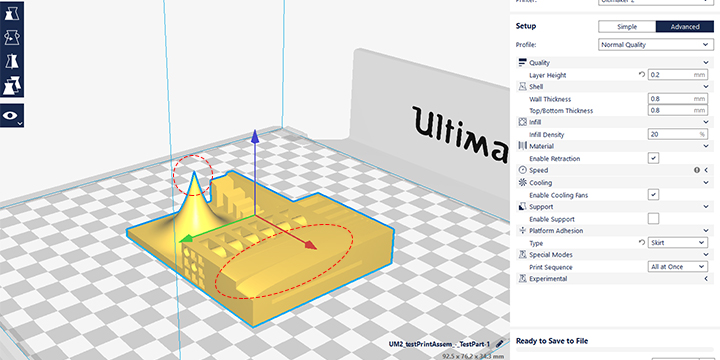This screenshot has width=720, height=360.
Task: Toggle the Enable Cooling Fans checkbox
Action: point(653,195)
